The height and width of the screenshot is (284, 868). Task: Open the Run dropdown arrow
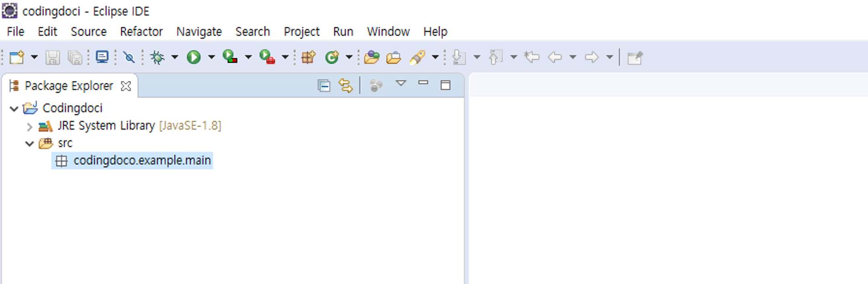point(211,57)
